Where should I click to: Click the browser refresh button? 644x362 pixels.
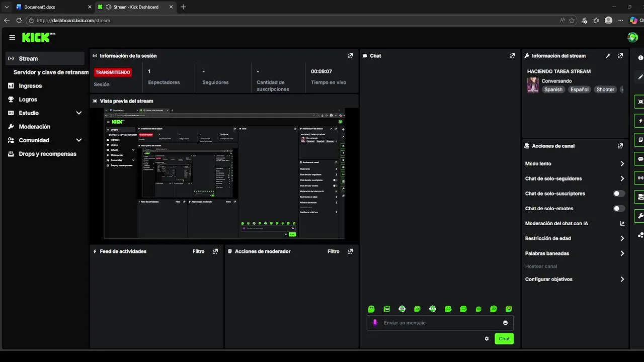[19, 21]
